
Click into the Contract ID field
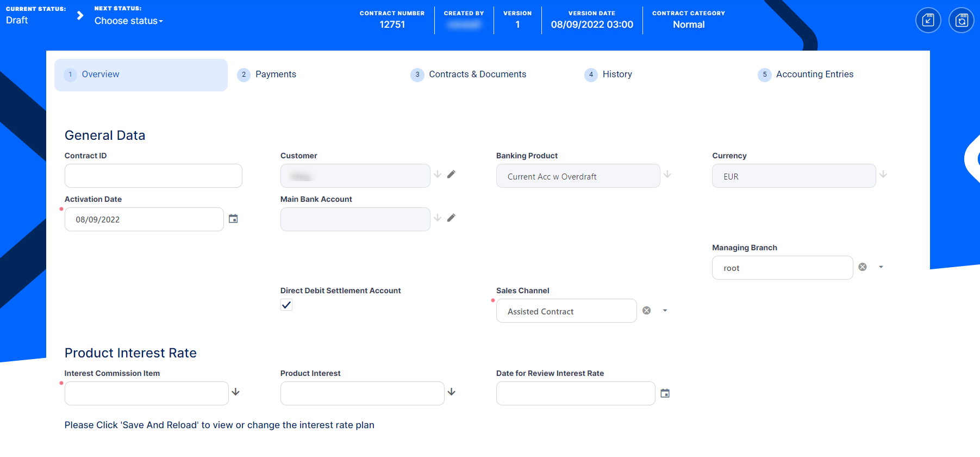[153, 176]
